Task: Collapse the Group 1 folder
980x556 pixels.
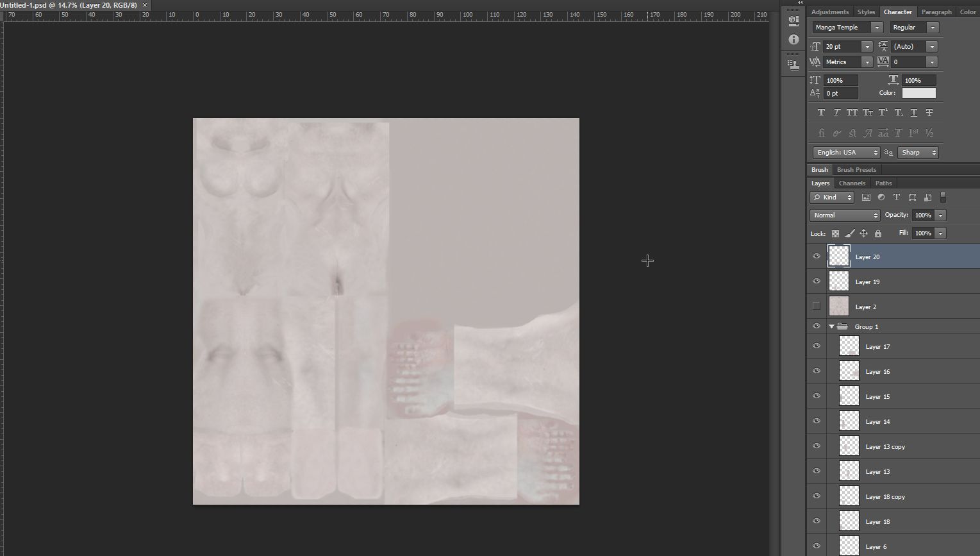Action: point(831,326)
